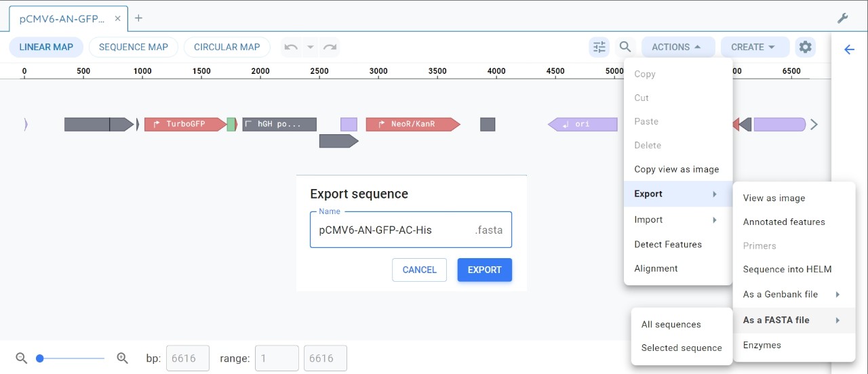Expand the Create dropdown
The width and height of the screenshot is (868, 374).
point(755,47)
